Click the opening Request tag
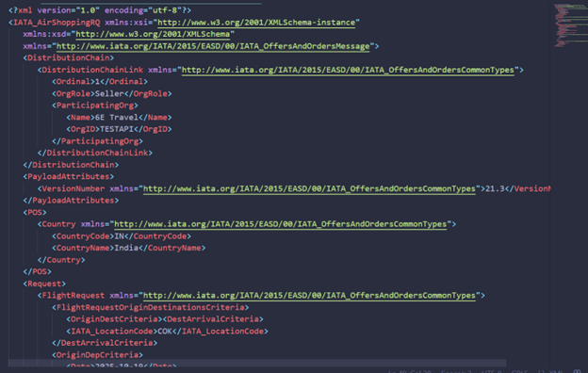 point(44,284)
